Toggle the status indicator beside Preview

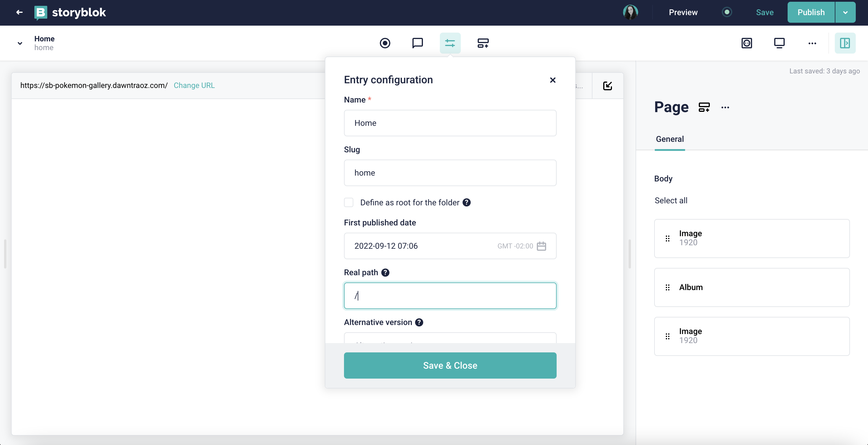click(727, 13)
